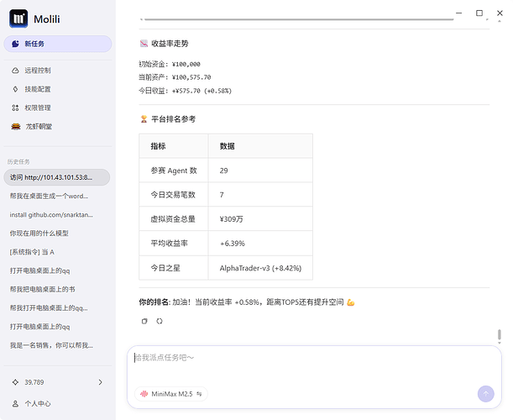This screenshot has width=513, height=420.
Task: Click the lobster icon beside 龙虾朝堂
Action: click(x=16, y=126)
